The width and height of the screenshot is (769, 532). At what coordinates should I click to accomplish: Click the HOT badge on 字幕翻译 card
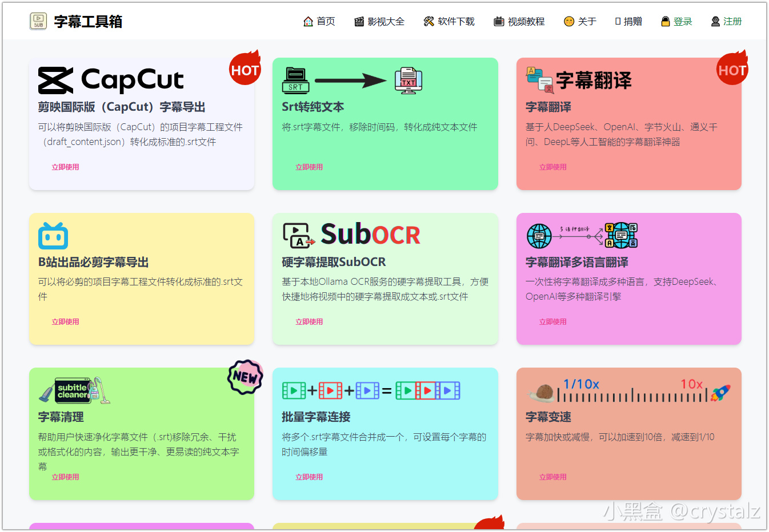[732, 68]
